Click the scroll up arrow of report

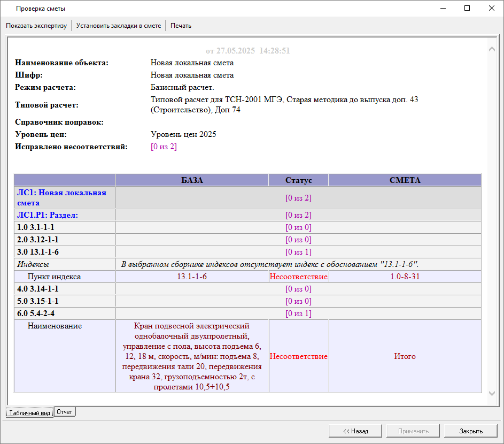492,50
